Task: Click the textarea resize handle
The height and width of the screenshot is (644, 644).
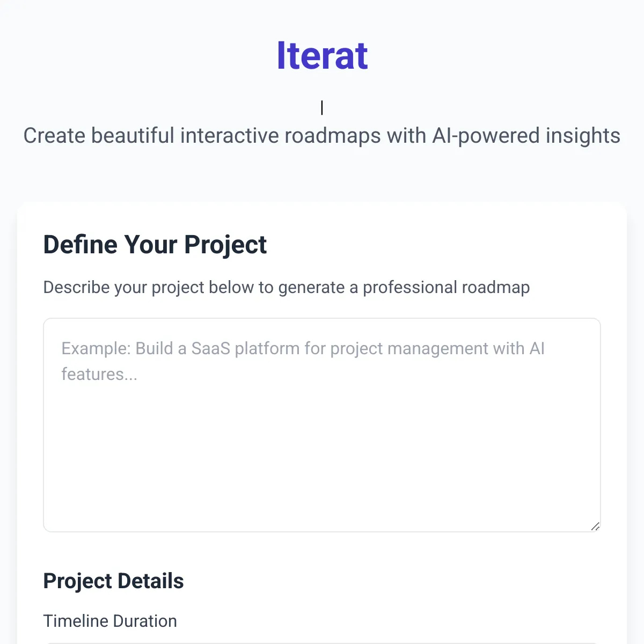Action: 595,526
